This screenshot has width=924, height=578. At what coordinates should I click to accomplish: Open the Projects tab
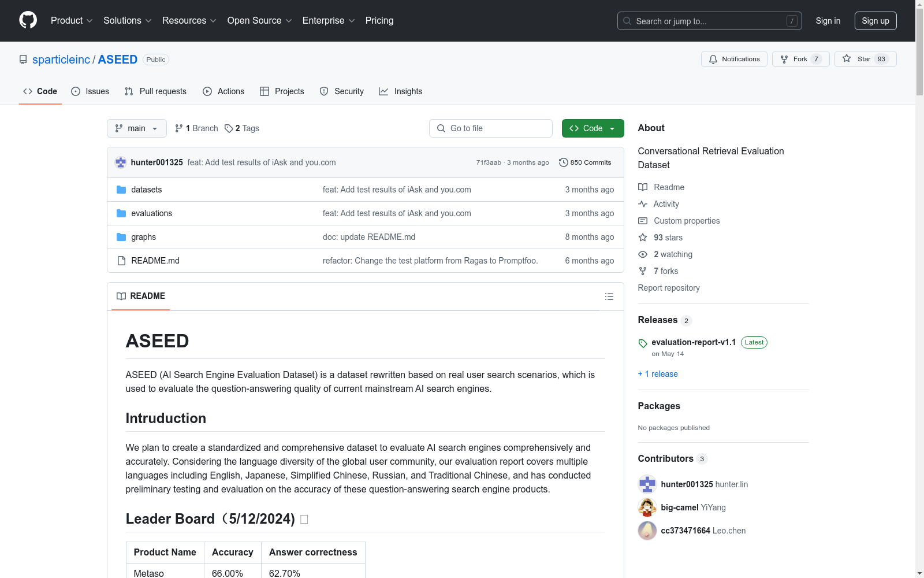[282, 91]
